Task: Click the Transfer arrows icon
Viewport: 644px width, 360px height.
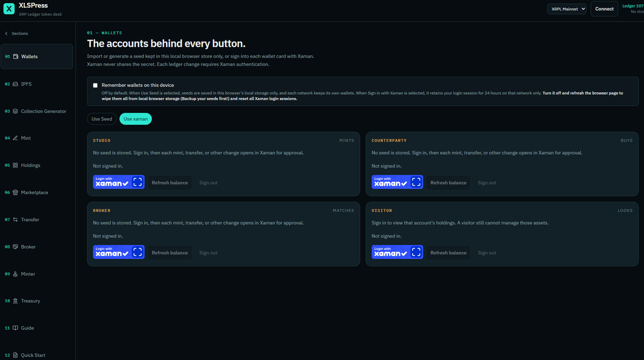Action: pos(15,219)
